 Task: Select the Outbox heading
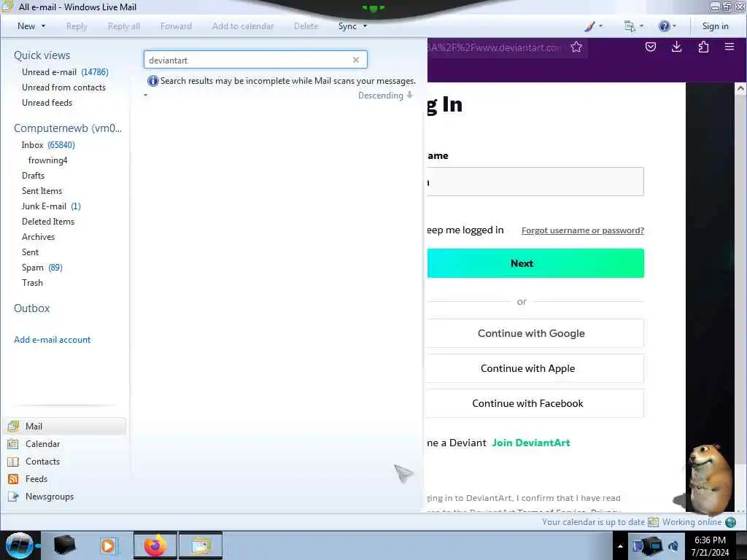click(x=31, y=308)
